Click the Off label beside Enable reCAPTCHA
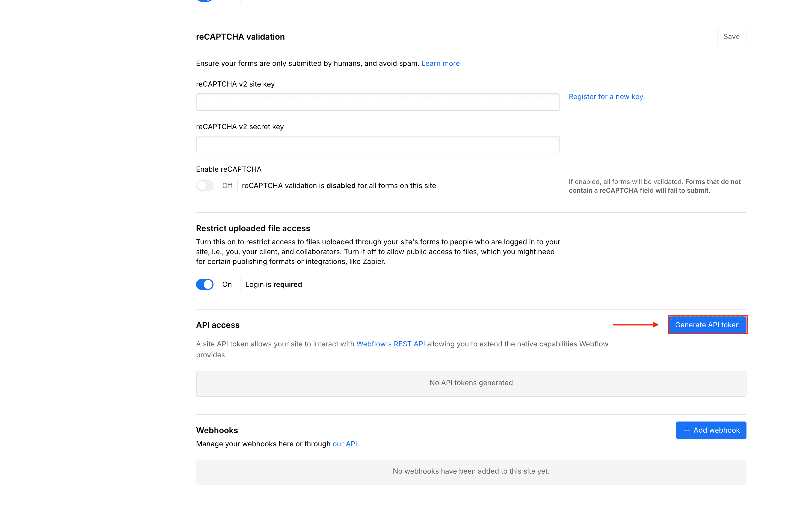The width and height of the screenshot is (812, 505). [227, 185]
